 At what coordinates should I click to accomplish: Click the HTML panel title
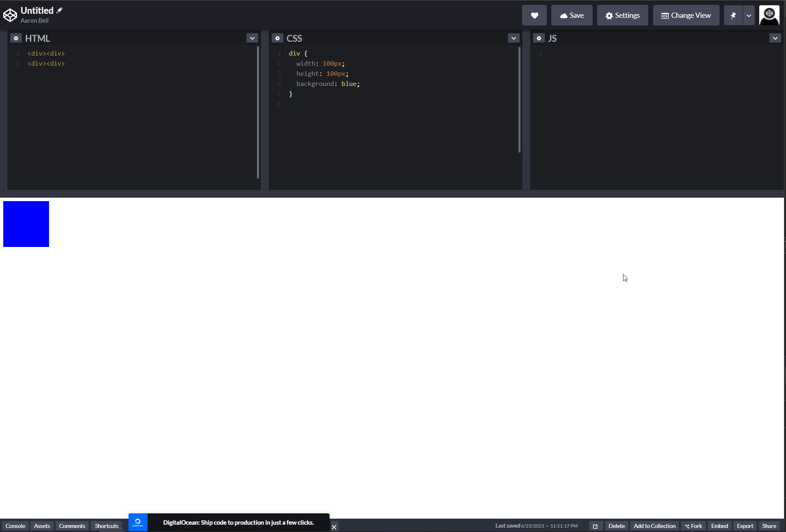pos(37,38)
